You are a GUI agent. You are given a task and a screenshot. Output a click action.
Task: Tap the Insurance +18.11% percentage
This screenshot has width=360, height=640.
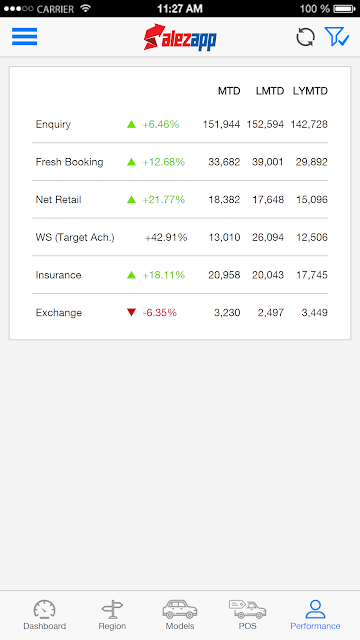pyautogui.click(x=164, y=275)
